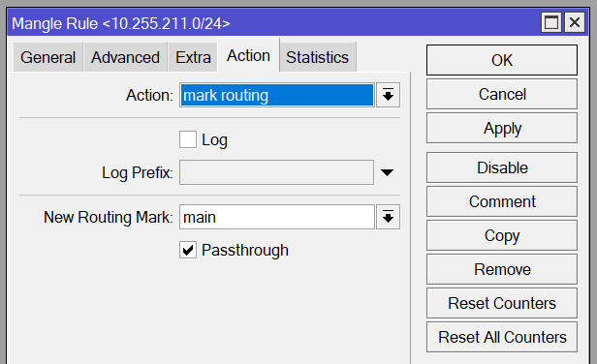View the Statistics tab

click(318, 57)
